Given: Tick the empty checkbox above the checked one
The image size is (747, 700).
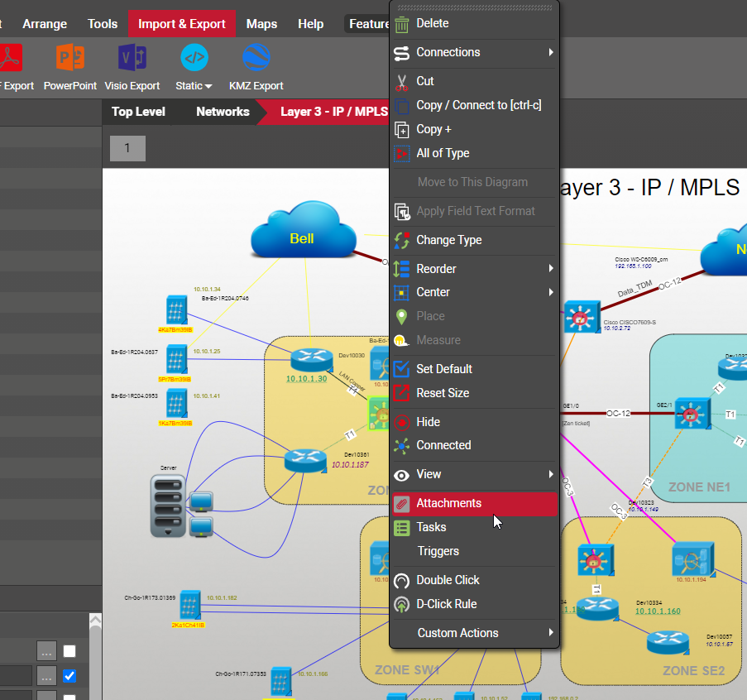Looking at the screenshot, I should coord(69,651).
